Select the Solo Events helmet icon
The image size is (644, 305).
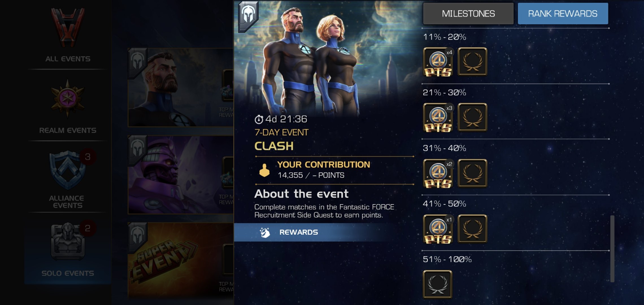(x=68, y=241)
